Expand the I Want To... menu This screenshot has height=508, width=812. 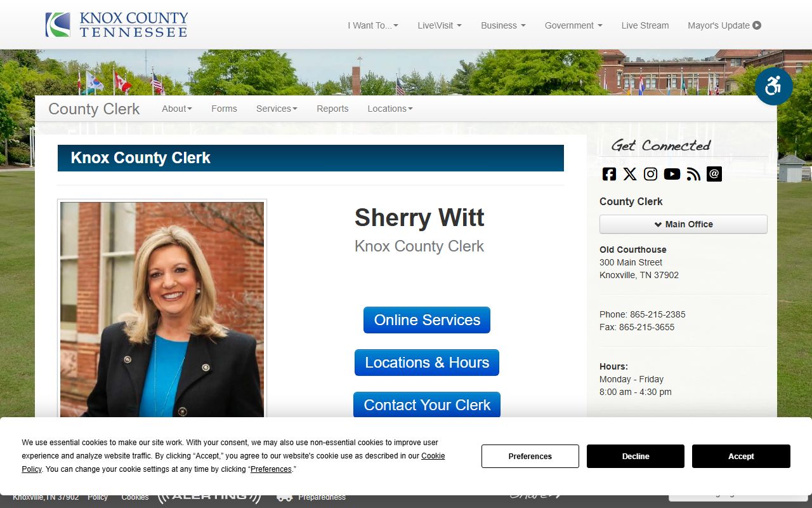tap(373, 25)
